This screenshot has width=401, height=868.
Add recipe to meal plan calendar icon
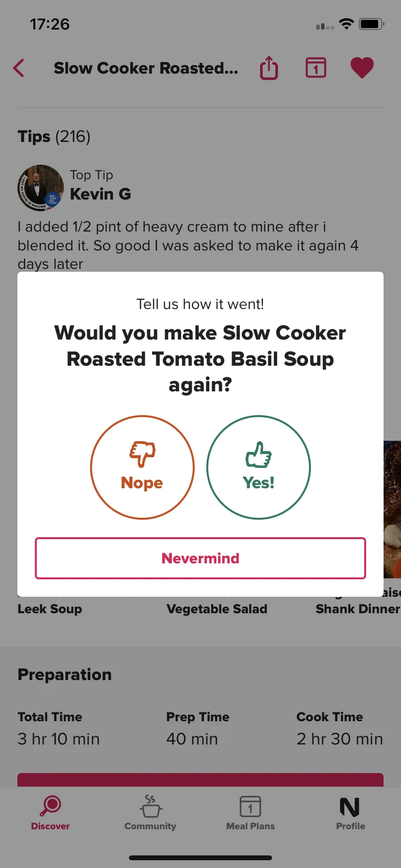316,68
